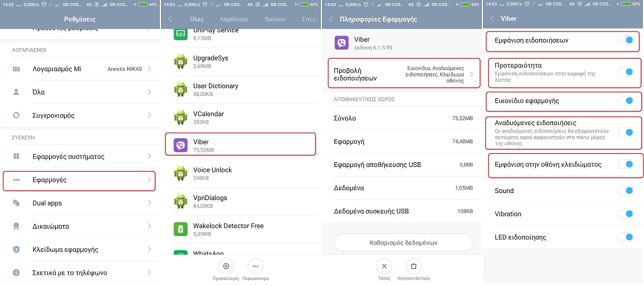Tap the Απεγκατάσταση trash icon

[414, 266]
